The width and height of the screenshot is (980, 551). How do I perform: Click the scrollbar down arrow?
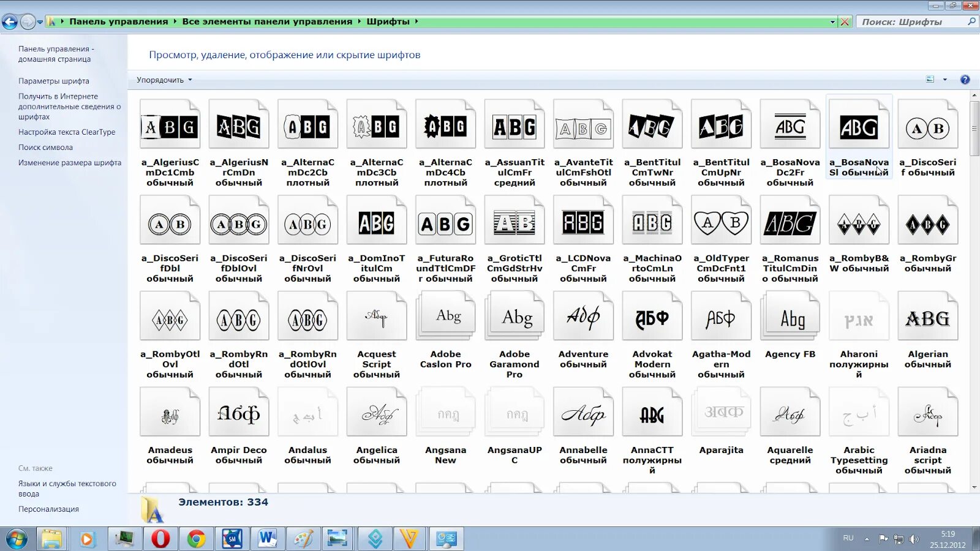click(x=974, y=487)
